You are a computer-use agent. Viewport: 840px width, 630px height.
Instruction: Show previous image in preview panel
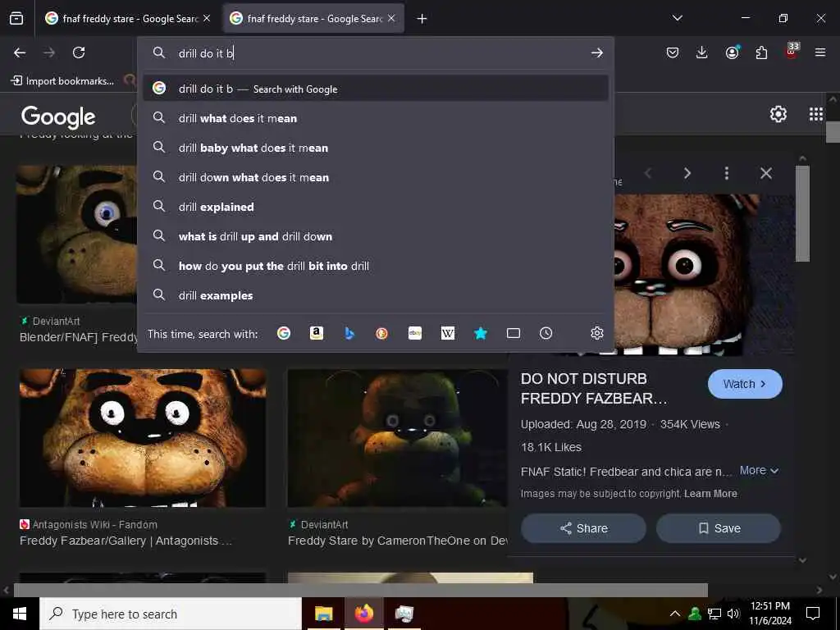[648, 173]
